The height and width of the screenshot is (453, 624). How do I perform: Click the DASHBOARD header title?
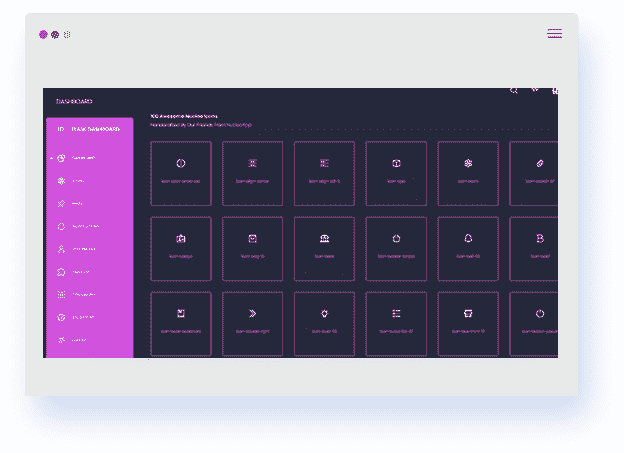click(74, 102)
